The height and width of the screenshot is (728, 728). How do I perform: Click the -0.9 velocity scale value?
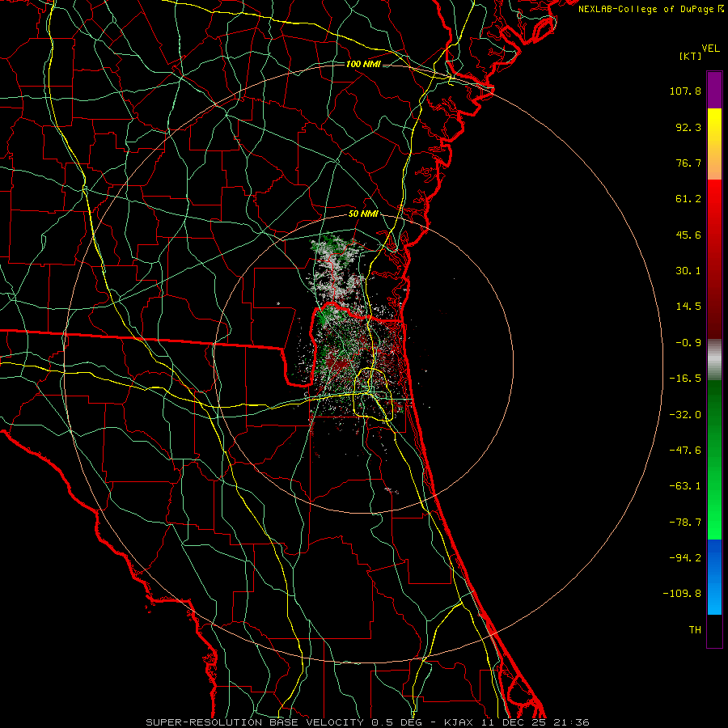pyautogui.click(x=688, y=343)
